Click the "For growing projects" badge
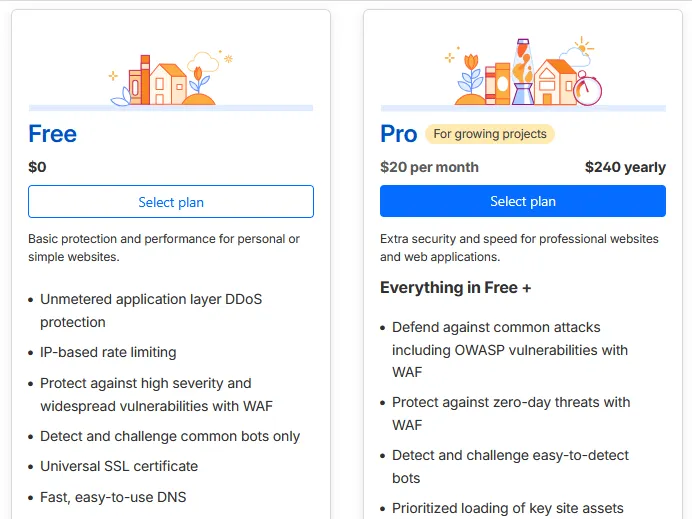The width and height of the screenshot is (692, 519). coord(490,134)
